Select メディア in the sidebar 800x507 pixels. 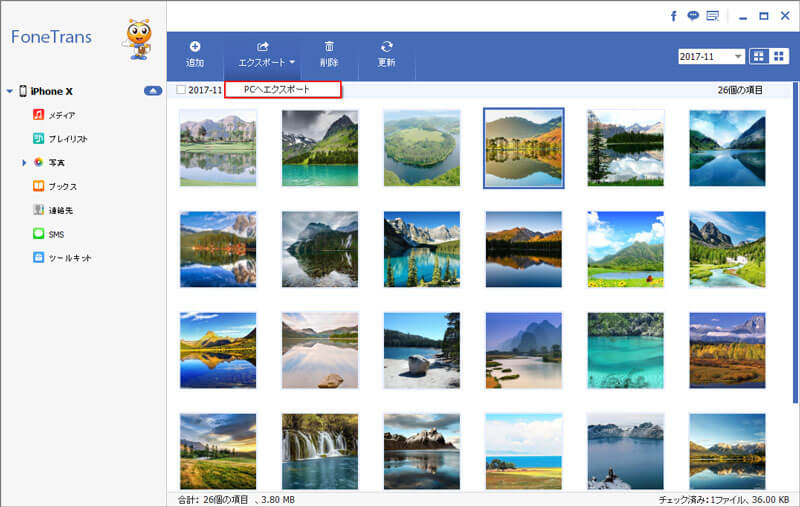(x=60, y=115)
